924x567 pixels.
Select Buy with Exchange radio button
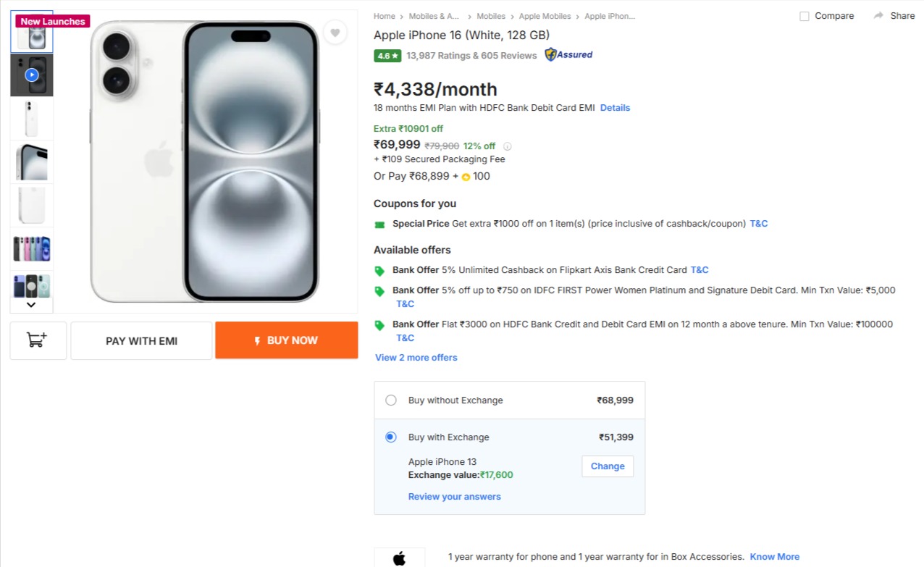391,437
